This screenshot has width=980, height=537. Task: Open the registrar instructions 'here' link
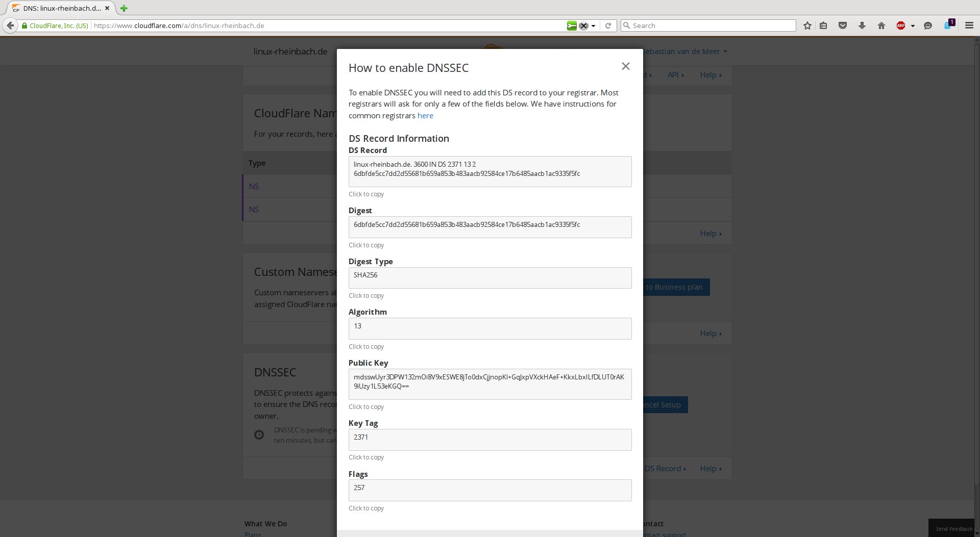pos(425,116)
